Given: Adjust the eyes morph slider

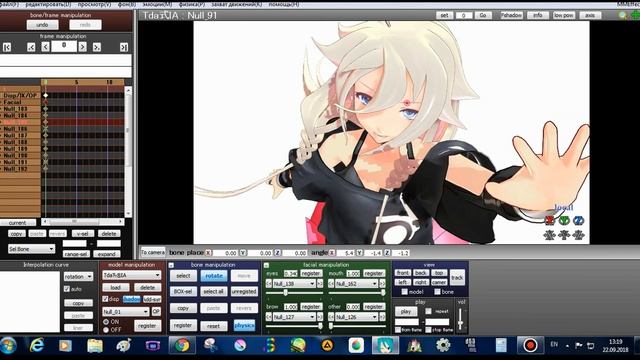Looking at the screenshot, I should tap(285, 292).
